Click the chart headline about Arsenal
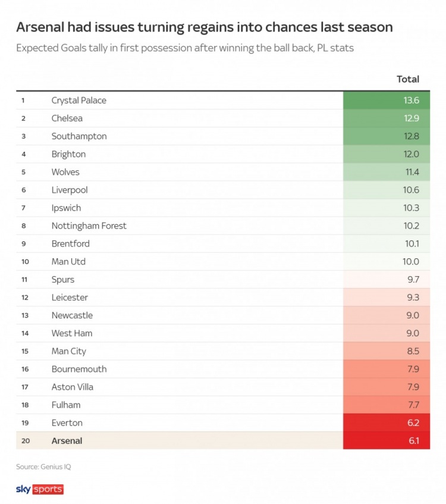Image resolution: width=446 pixels, height=504 pixels. click(x=204, y=27)
